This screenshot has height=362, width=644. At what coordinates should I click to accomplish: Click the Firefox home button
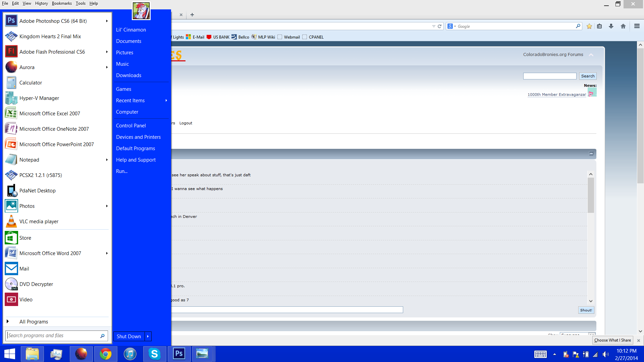tap(623, 26)
